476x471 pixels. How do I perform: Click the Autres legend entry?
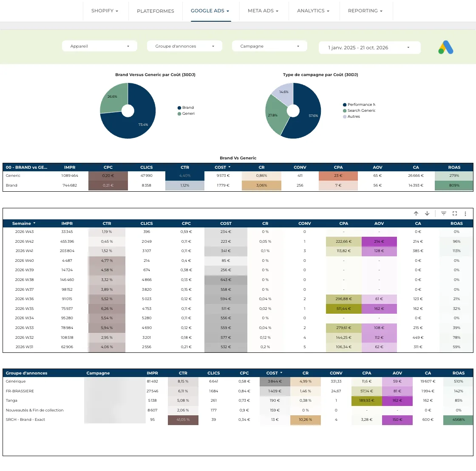pos(351,116)
